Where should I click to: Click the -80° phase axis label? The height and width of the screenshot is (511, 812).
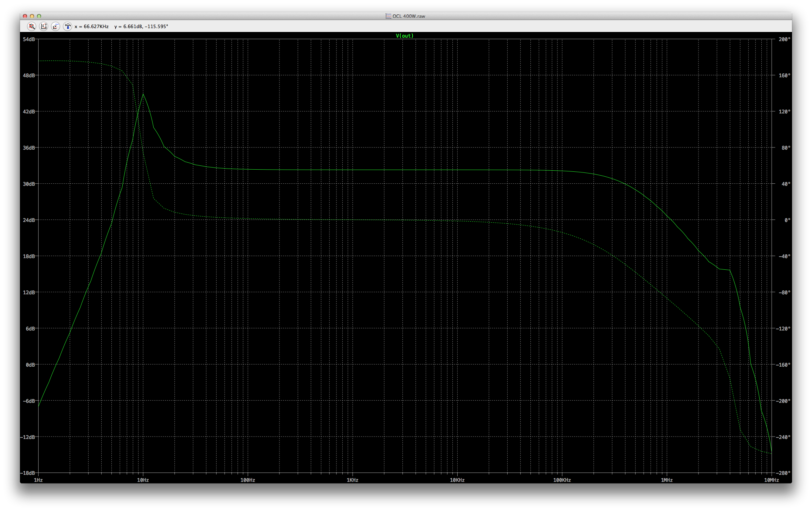(784, 293)
